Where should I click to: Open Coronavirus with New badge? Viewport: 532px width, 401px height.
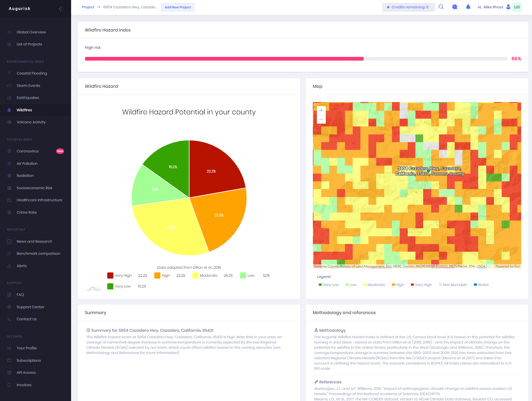coord(36,151)
